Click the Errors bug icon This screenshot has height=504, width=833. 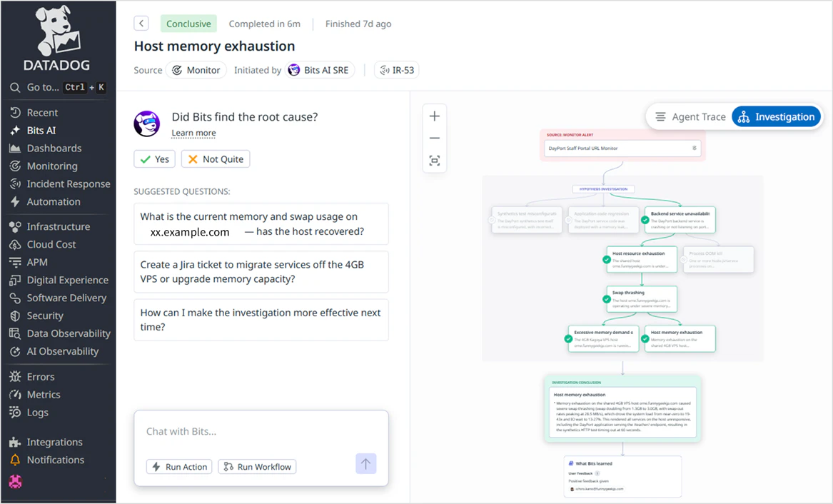click(15, 376)
